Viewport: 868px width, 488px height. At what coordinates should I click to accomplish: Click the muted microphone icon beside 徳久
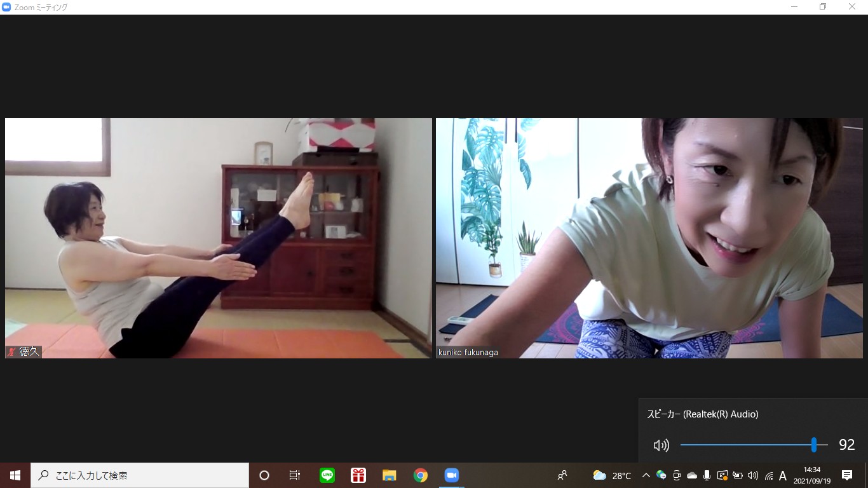click(11, 351)
